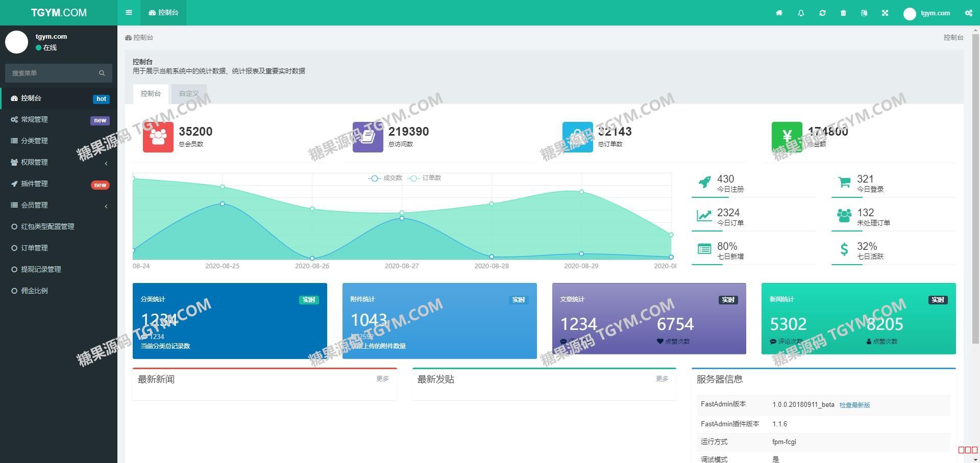This screenshot has width=980, height=463.
Task: Click the refresh icon in top bar
Action: 822,13
